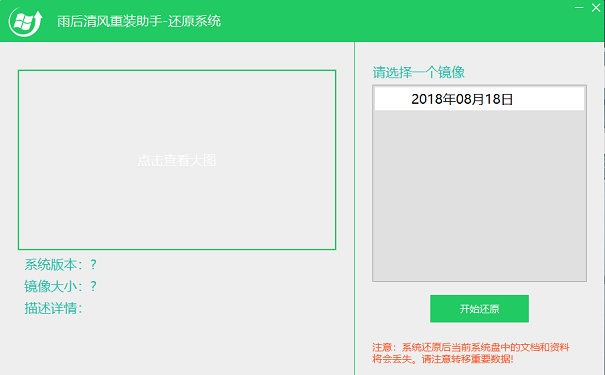Click the Windows restore logo icon
605x375 pixels.
pyautogui.click(x=25, y=22)
